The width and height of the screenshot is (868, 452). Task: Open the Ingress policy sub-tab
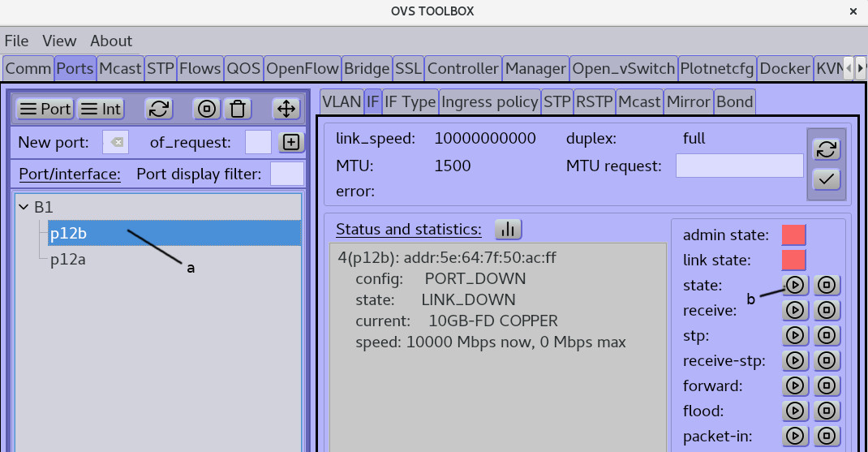click(490, 102)
